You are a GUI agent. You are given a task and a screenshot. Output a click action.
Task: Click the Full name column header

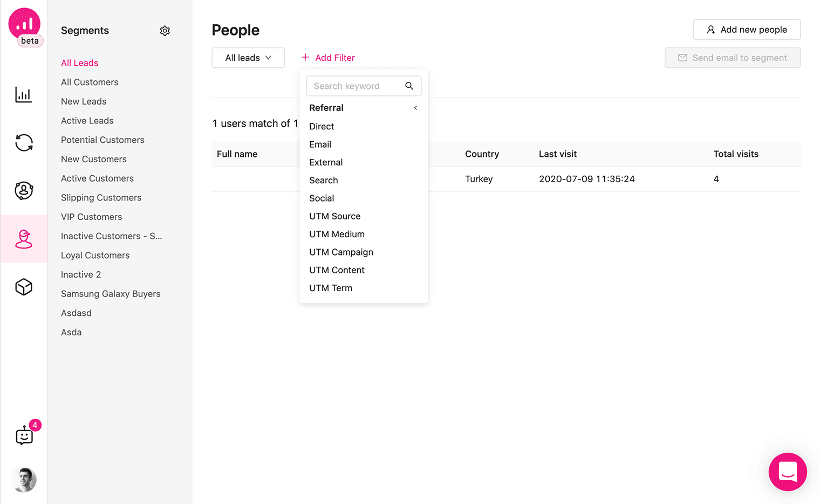click(237, 154)
